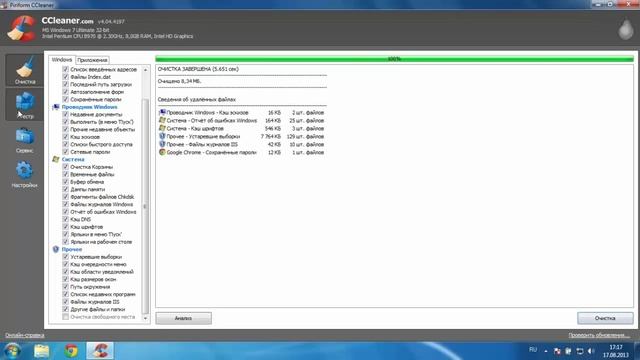Click the Прочее shield icon in the tree
Viewport: 640px width, 360px height.
56,249
